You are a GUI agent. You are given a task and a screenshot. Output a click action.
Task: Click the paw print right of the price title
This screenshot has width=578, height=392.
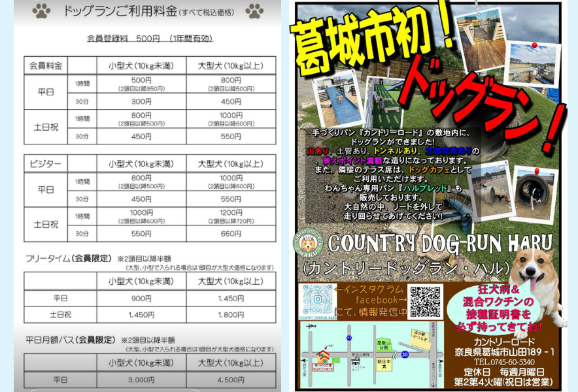(254, 11)
